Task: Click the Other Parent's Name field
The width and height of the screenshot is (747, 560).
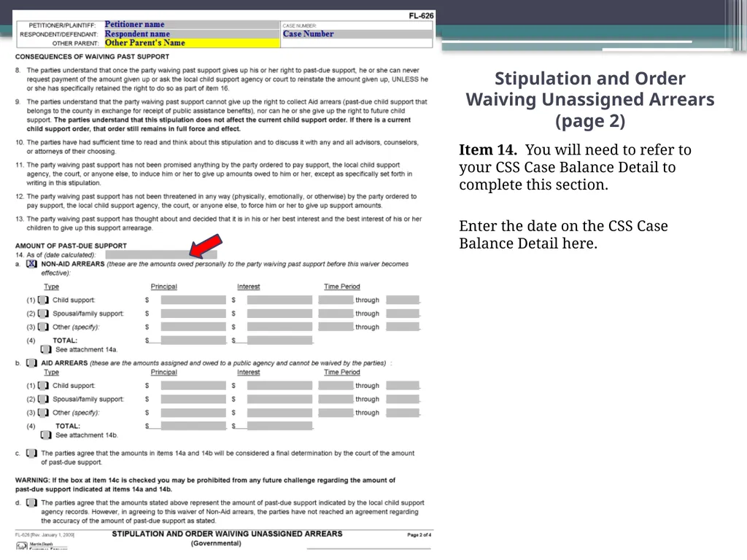Action: pos(192,43)
